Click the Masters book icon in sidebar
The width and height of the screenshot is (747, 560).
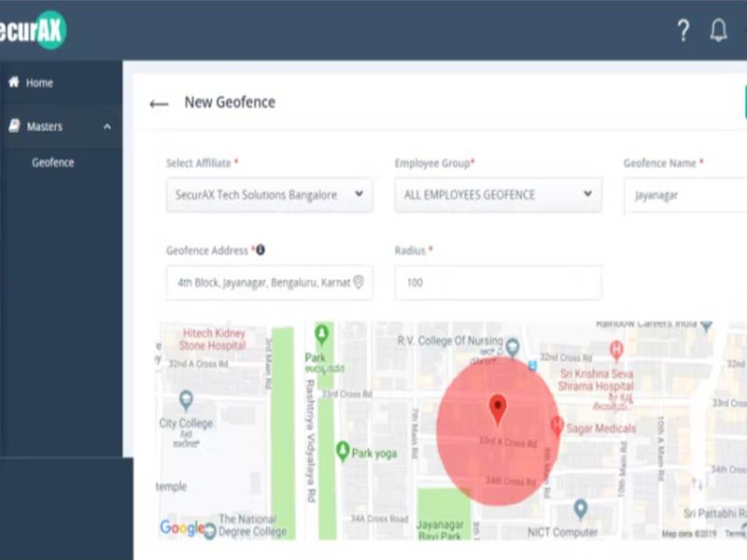click(14, 126)
